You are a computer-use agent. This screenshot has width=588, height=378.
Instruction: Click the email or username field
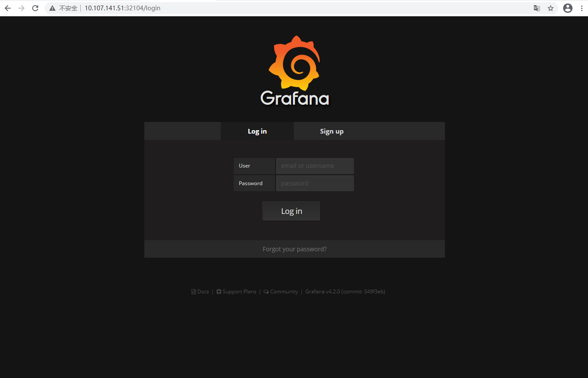[315, 166]
